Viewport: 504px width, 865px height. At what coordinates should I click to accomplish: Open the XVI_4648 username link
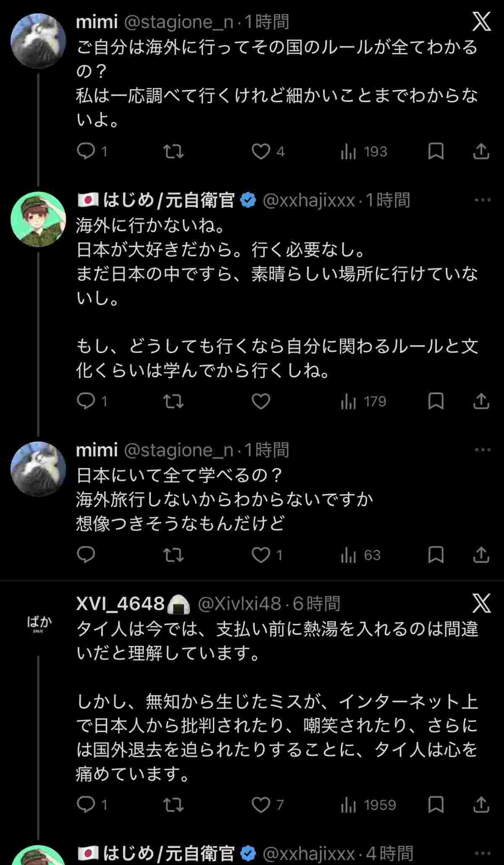point(121,604)
